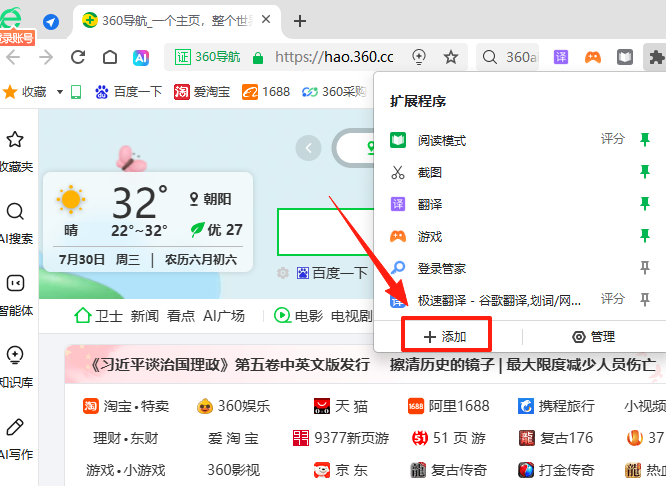
Task: Open the 携程旅行 site link
Action: tap(556, 406)
